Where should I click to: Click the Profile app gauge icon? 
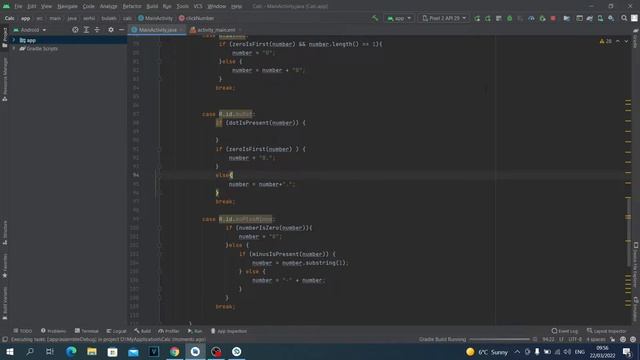[531, 18]
